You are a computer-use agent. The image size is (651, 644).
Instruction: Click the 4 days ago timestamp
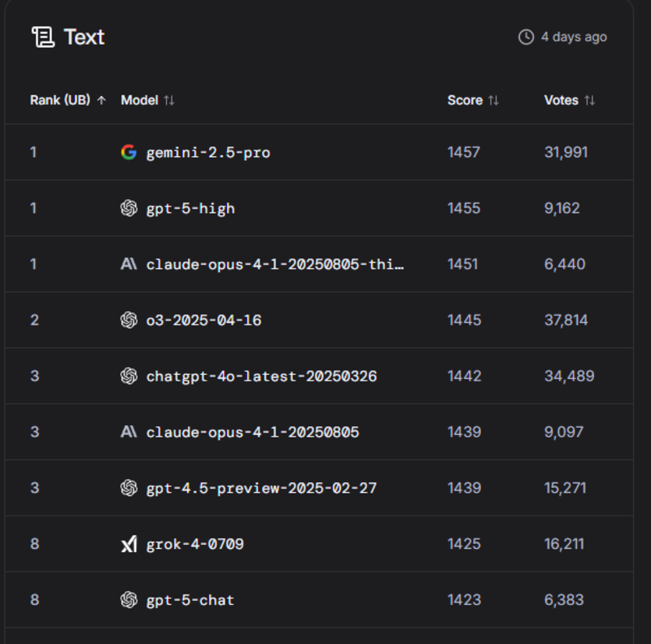click(x=574, y=37)
